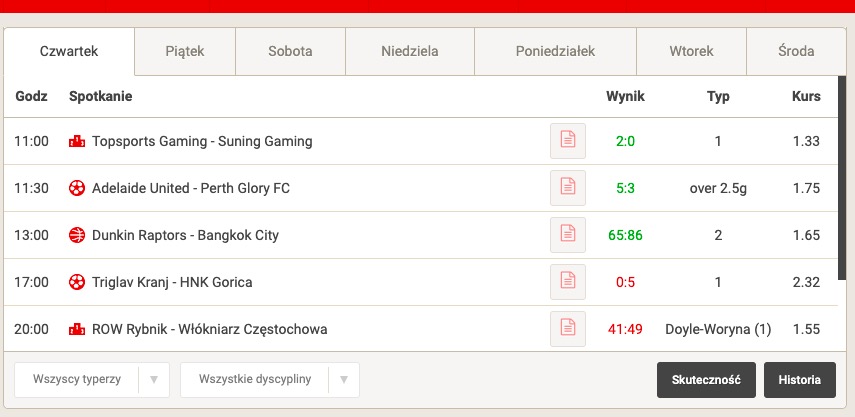
Task: Click football icon beside Adelaide United
Action: click(77, 188)
